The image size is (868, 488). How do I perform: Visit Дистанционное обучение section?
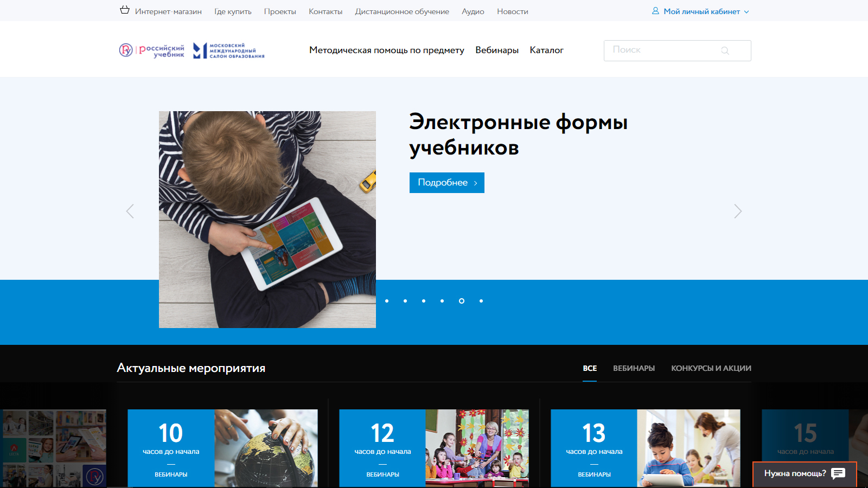[402, 11]
